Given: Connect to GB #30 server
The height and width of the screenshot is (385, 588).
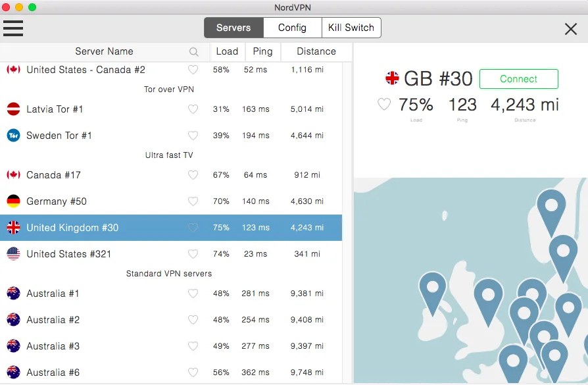Looking at the screenshot, I should click(519, 79).
